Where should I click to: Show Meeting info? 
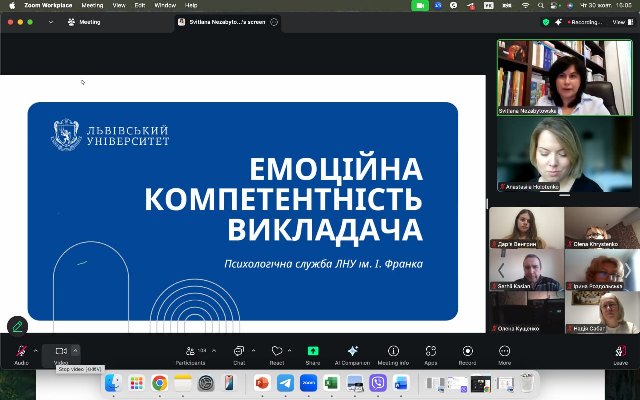(393, 352)
